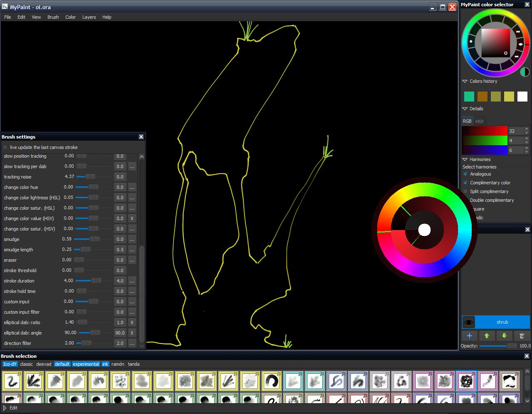Pick the twig brush in the teal frame
532x414 pixels.
[x=315, y=381]
